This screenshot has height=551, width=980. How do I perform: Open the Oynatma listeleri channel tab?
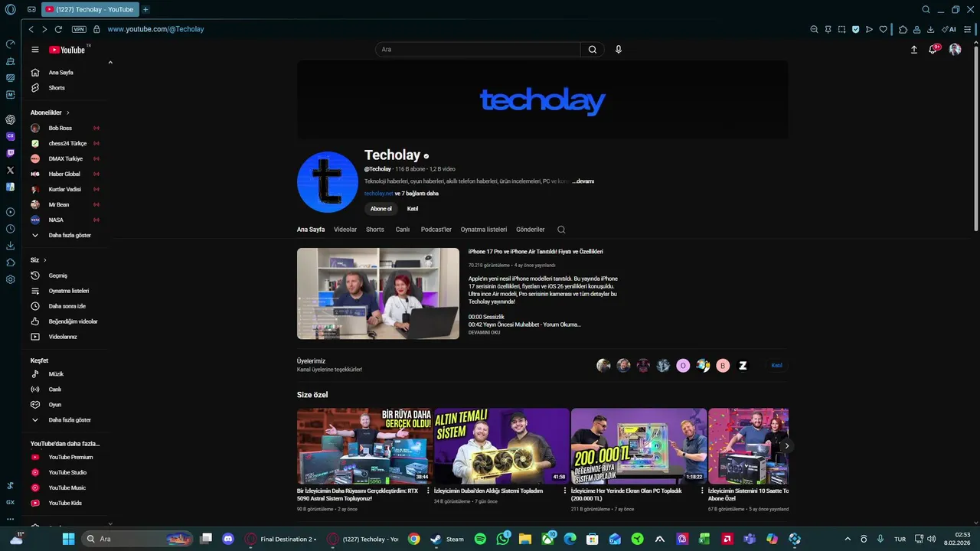coord(484,230)
